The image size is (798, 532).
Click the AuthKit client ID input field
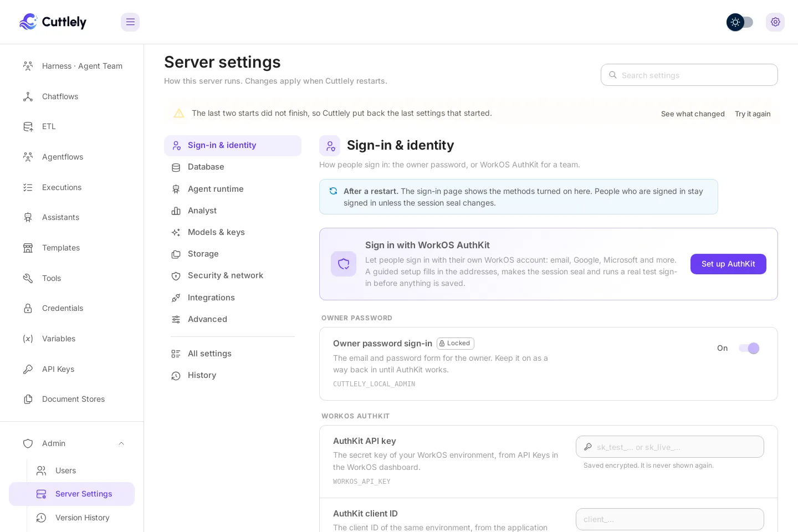[670, 519]
